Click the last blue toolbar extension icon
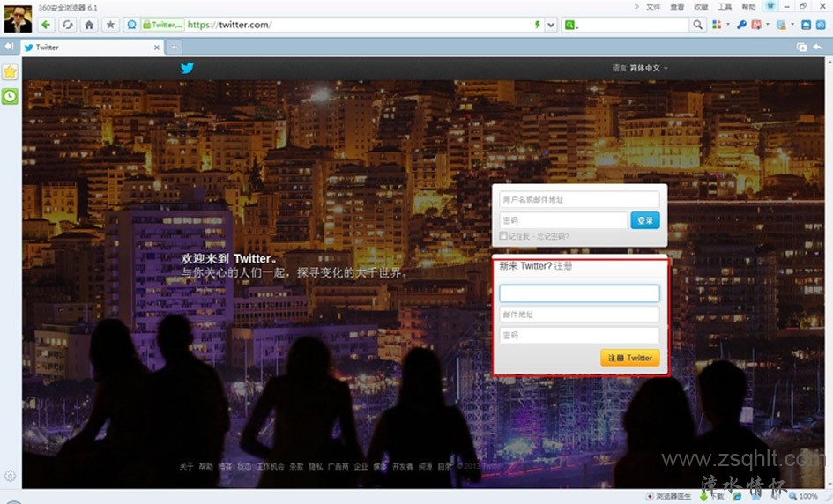Screen dimensions: 833x504 tap(821, 25)
